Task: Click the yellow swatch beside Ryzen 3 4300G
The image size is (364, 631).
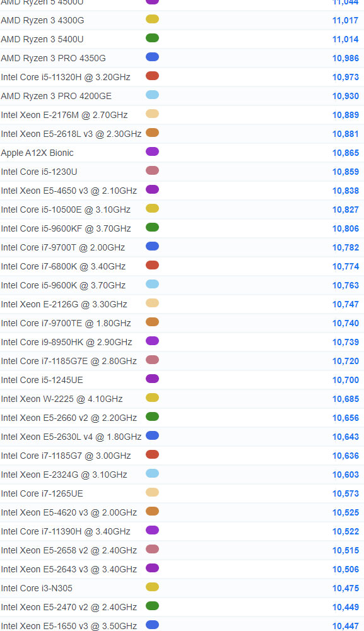Action: tap(152, 20)
